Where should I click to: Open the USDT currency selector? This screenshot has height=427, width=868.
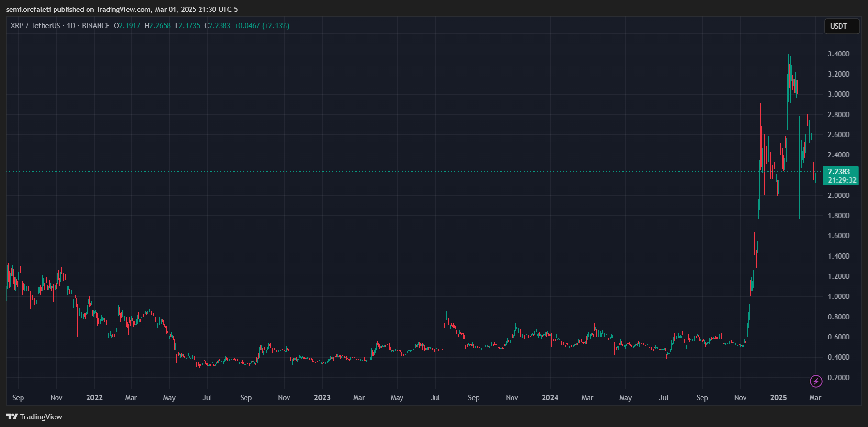click(842, 26)
